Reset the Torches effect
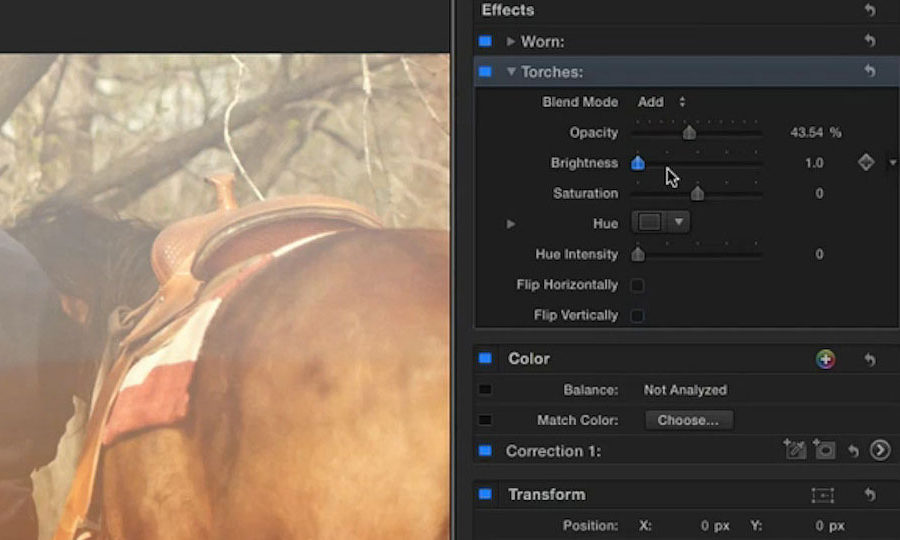Image resolution: width=900 pixels, height=540 pixels. coord(870,71)
